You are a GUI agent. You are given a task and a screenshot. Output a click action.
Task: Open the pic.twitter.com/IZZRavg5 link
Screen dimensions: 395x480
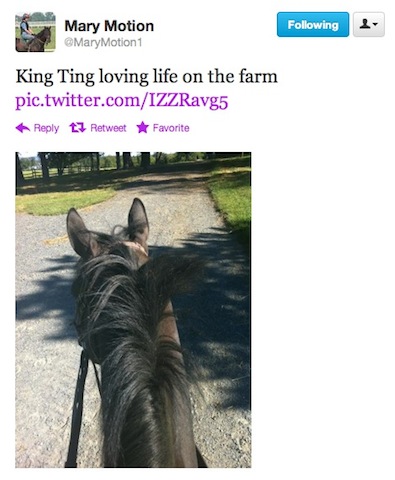pos(122,101)
